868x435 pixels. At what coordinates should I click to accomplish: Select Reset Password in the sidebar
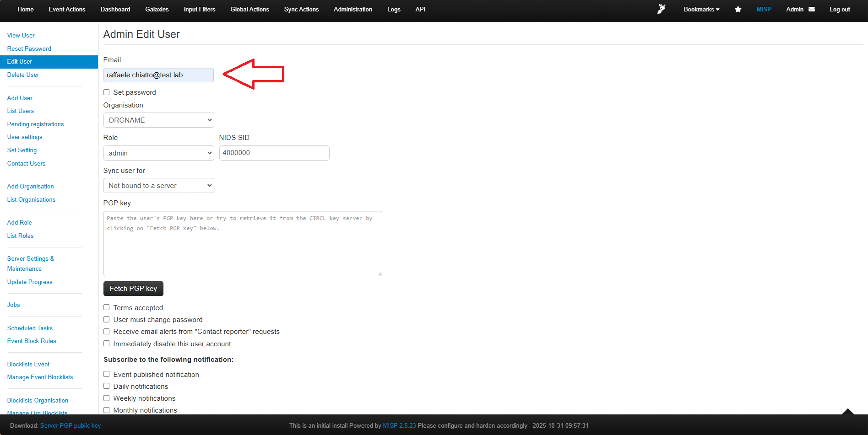[x=29, y=48]
